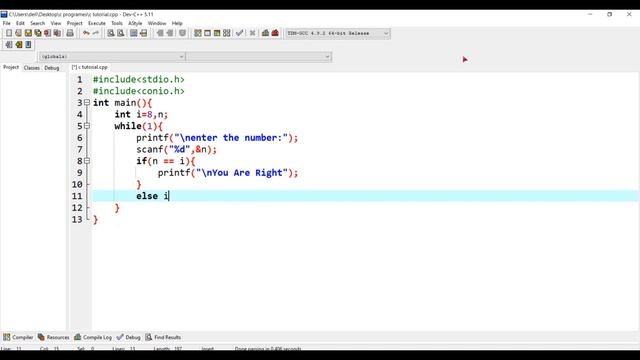The width and height of the screenshot is (640, 360).
Task: Show the Find Results bottom tab
Action: pos(163,337)
